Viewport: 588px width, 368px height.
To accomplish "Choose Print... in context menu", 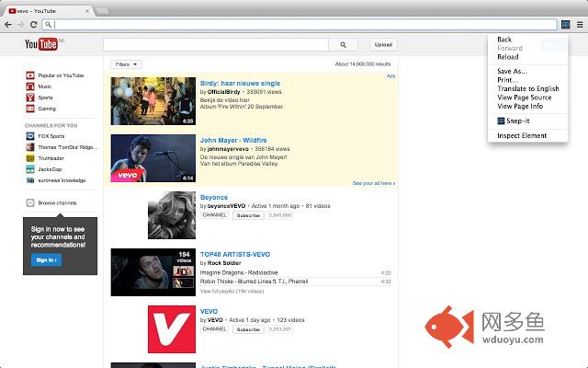I will point(507,80).
